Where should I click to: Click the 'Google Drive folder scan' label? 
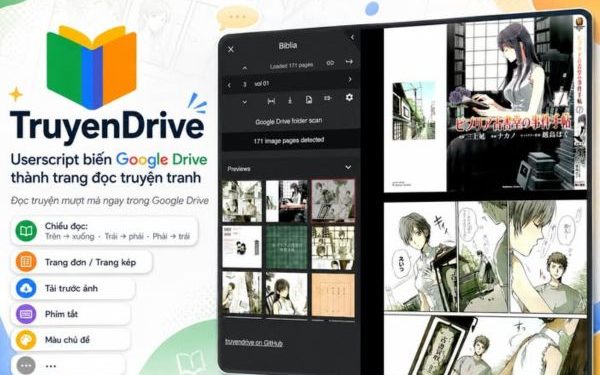coord(289,121)
